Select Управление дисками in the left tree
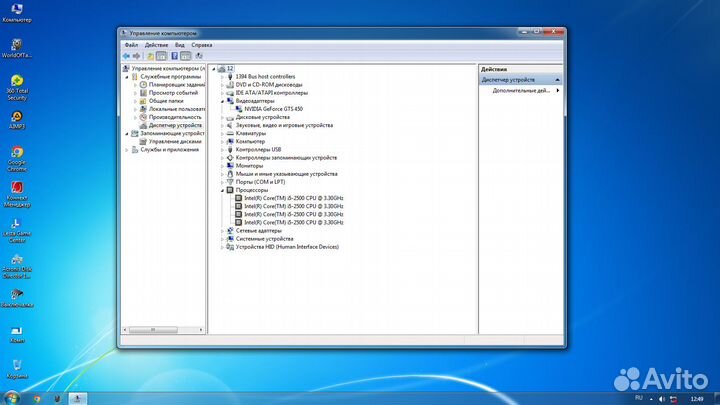 [x=175, y=141]
